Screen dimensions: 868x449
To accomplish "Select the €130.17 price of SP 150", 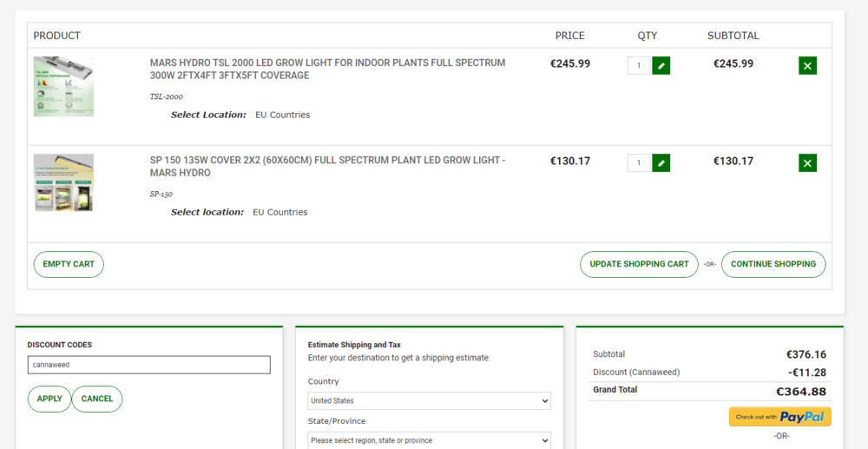I will (570, 162).
